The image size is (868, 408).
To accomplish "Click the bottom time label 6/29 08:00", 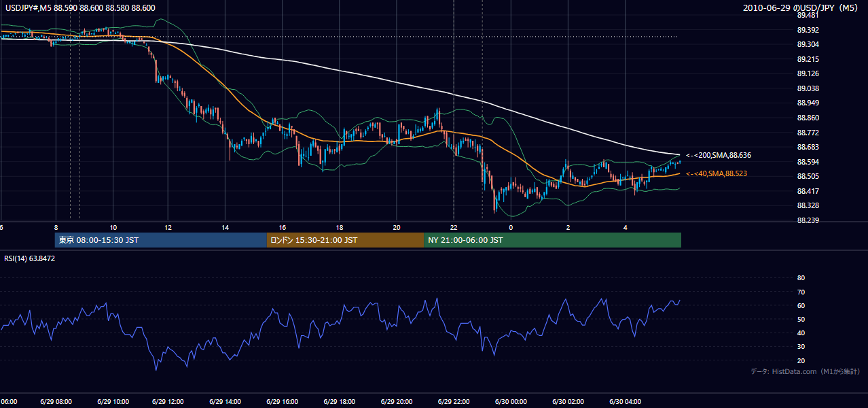I will tap(56, 402).
